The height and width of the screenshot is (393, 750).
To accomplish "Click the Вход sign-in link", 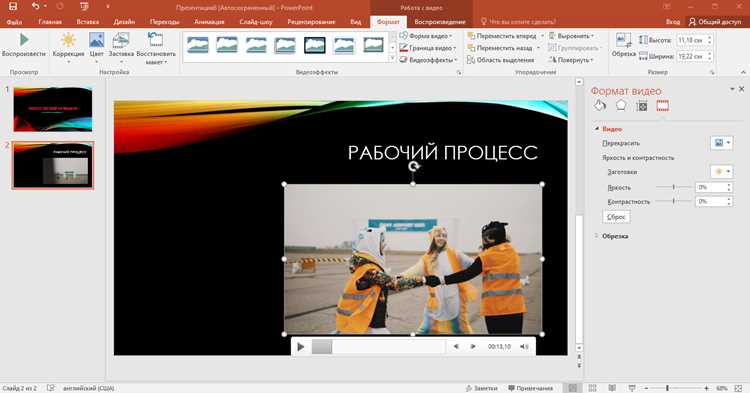I will click(673, 22).
